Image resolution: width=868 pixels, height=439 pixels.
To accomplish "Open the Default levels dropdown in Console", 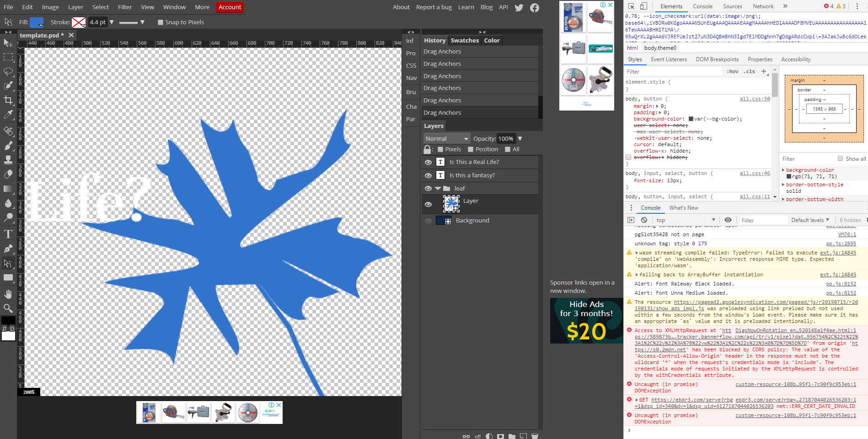I will pyautogui.click(x=810, y=220).
